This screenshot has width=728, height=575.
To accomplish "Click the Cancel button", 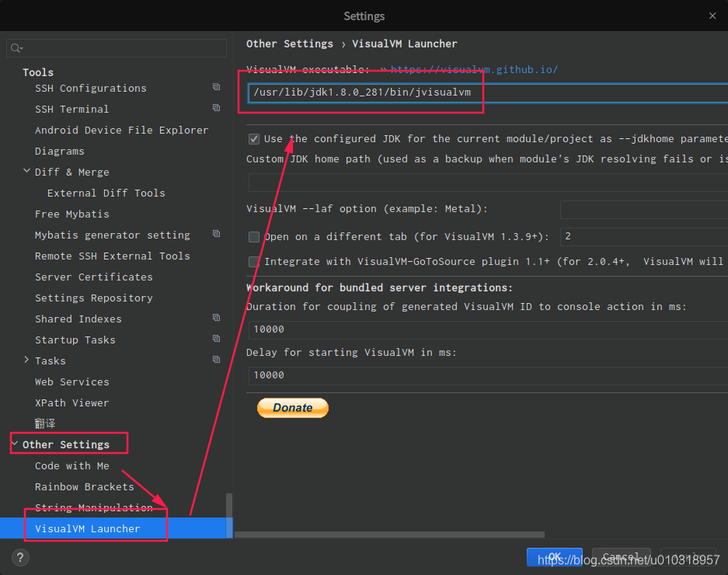I will (621, 557).
